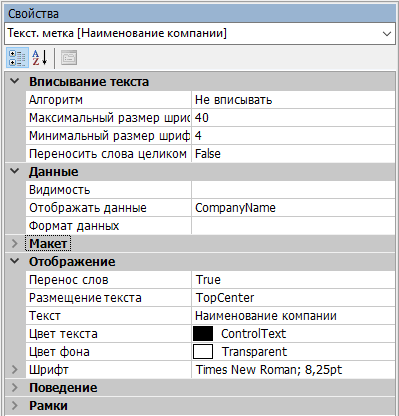This screenshot has height=416, width=399.
Task: Select the Алгоритм value Не вписывать
Action: [293, 100]
